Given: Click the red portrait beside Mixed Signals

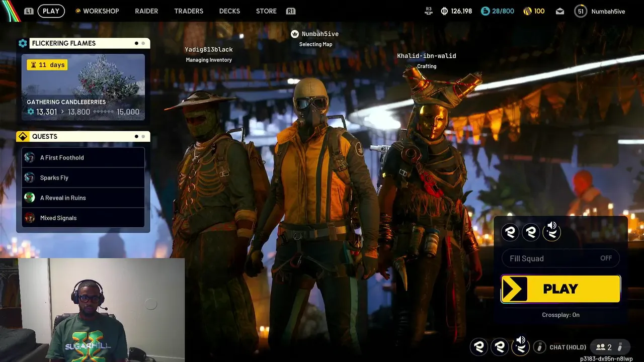Looking at the screenshot, I should coord(30,218).
